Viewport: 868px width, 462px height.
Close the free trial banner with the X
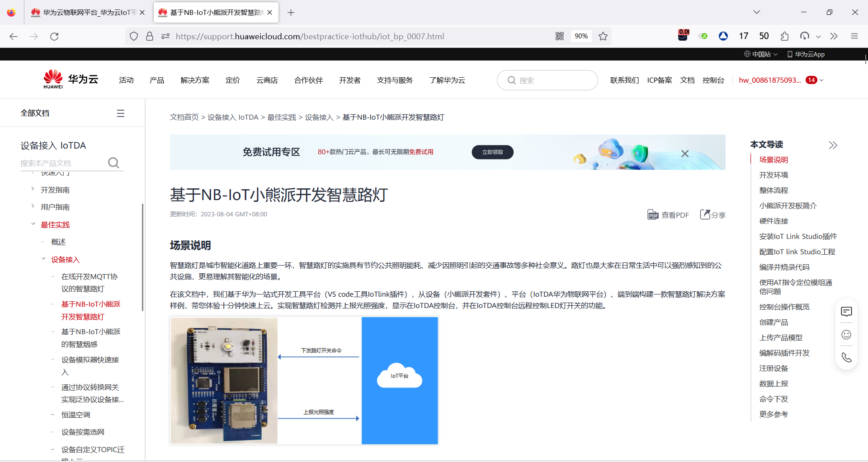coord(685,154)
